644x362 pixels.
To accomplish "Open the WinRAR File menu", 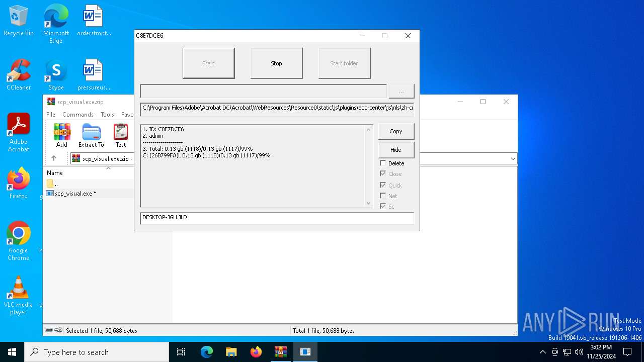I will pyautogui.click(x=51, y=115).
